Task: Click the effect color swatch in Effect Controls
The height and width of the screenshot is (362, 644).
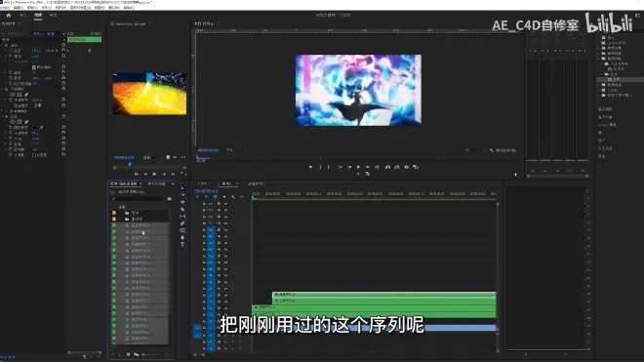Action: point(35,128)
